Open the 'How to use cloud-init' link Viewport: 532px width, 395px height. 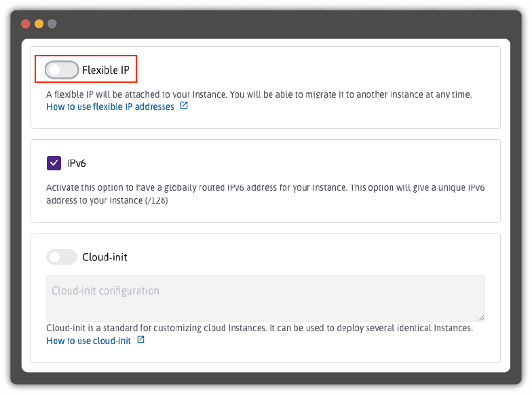pyautogui.click(x=88, y=341)
